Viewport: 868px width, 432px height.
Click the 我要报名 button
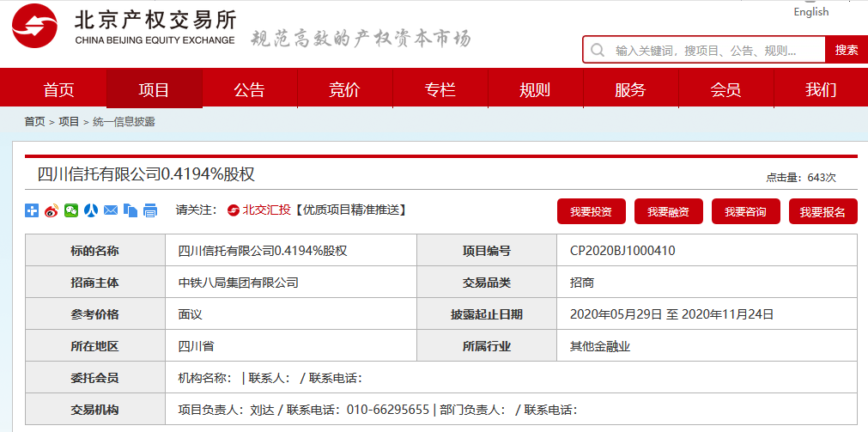(822, 211)
